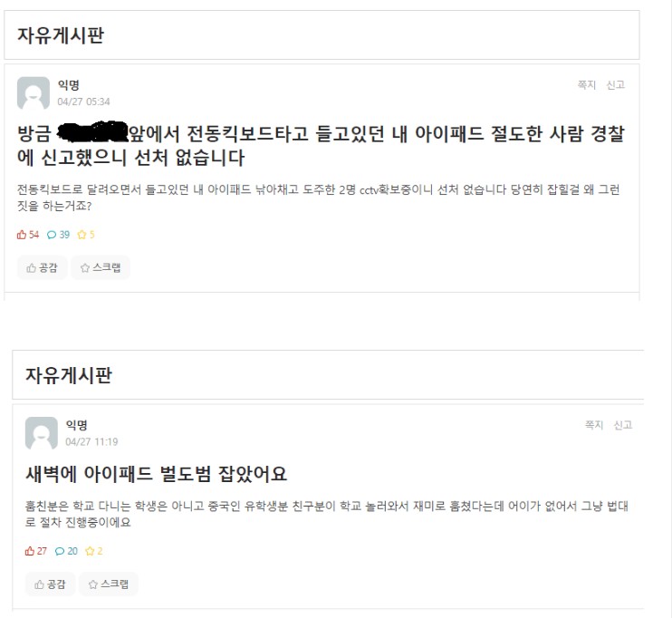The height and width of the screenshot is (618, 672).
Task: Open 쪽지 link on the first post
Action: click(587, 85)
